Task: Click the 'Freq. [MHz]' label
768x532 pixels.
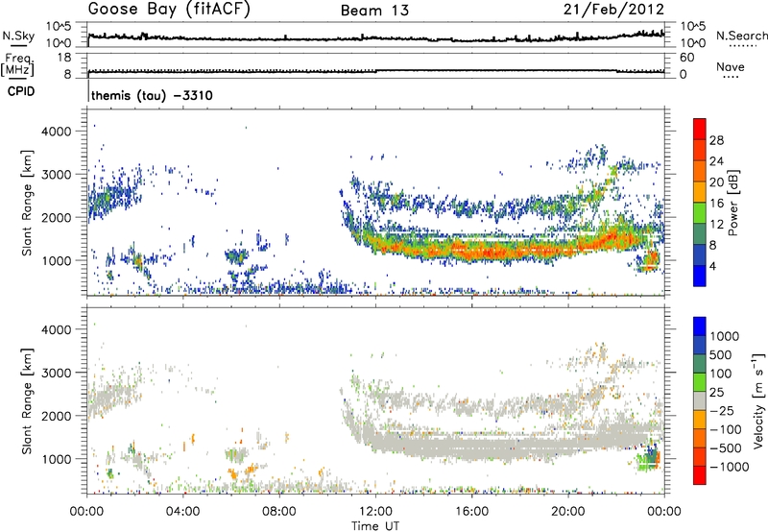Action: point(18,64)
